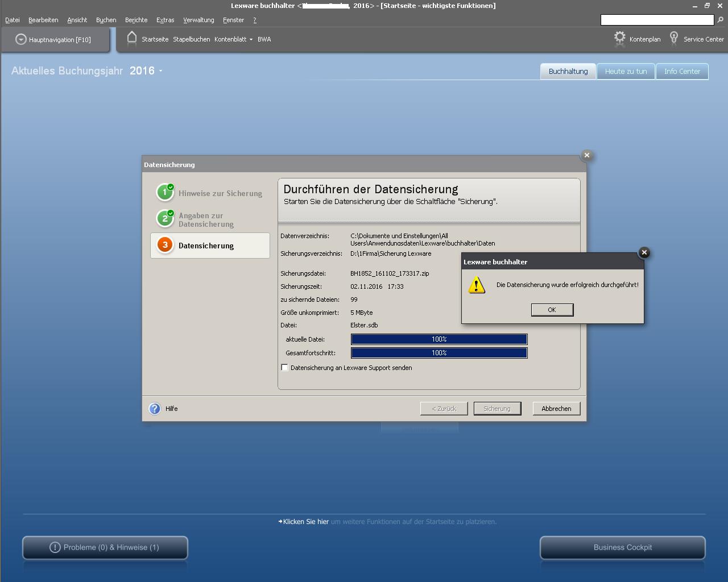Image resolution: width=728 pixels, height=582 pixels.
Task: Click the aktuelle Datei progress bar
Action: tap(439, 339)
